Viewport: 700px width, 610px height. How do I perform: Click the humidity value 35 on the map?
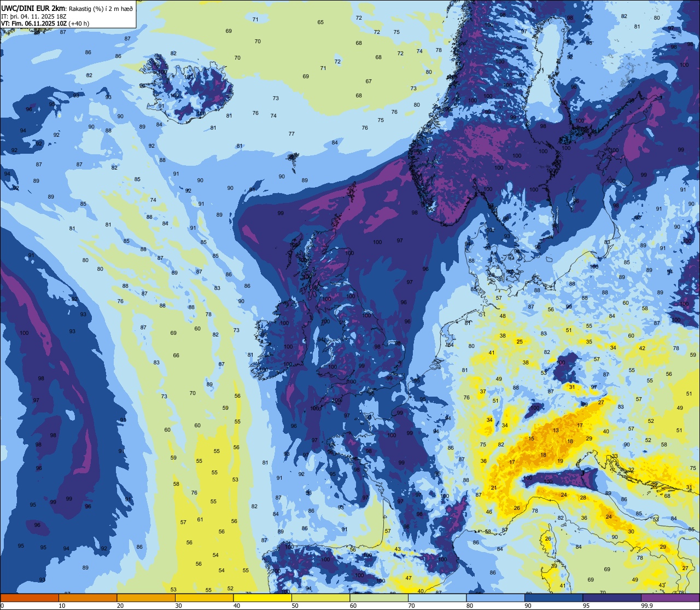pos(589,342)
